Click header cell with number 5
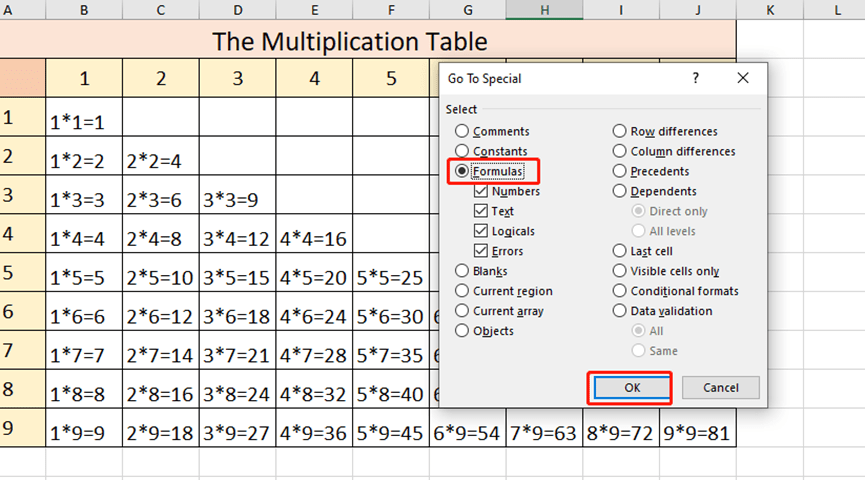 click(x=391, y=78)
